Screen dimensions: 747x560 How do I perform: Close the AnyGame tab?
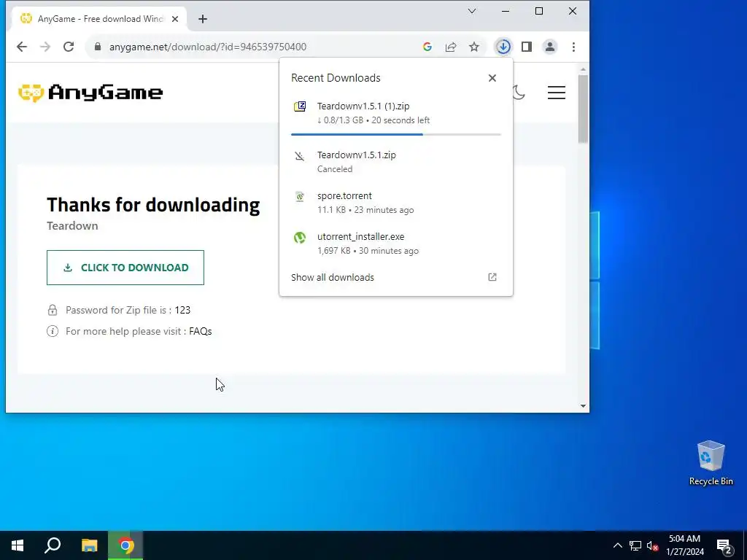(x=175, y=19)
